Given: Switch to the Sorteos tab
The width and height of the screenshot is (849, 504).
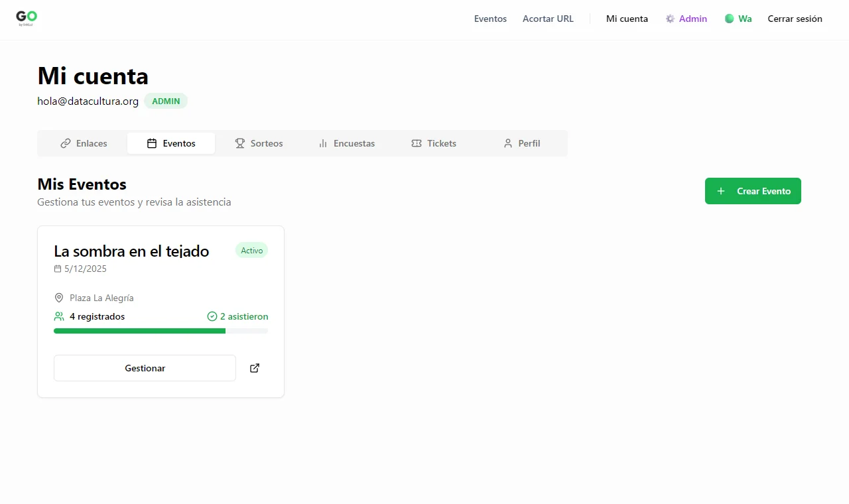Looking at the screenshot, I should pyautogui.click(x=259, y=143).
